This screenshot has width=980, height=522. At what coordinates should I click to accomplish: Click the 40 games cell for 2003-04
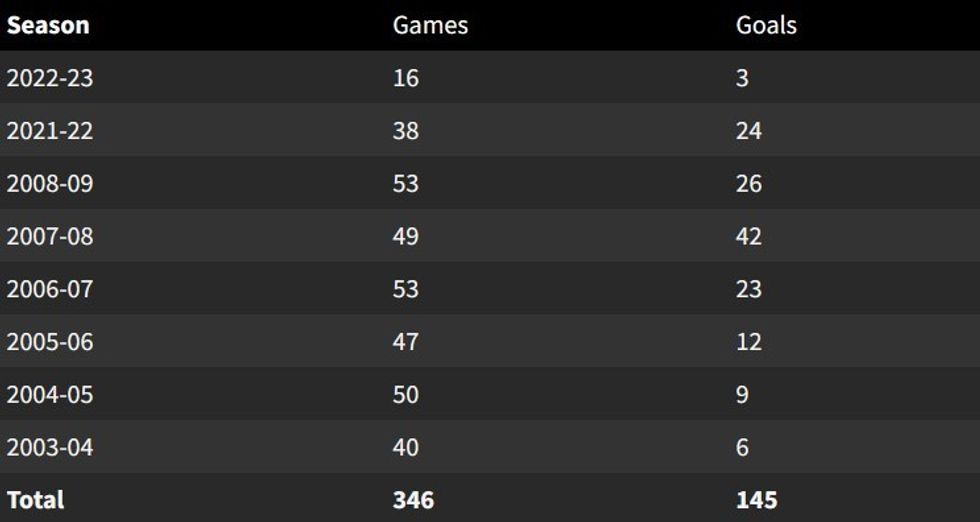pyautogui.click(x=406, y=447)
